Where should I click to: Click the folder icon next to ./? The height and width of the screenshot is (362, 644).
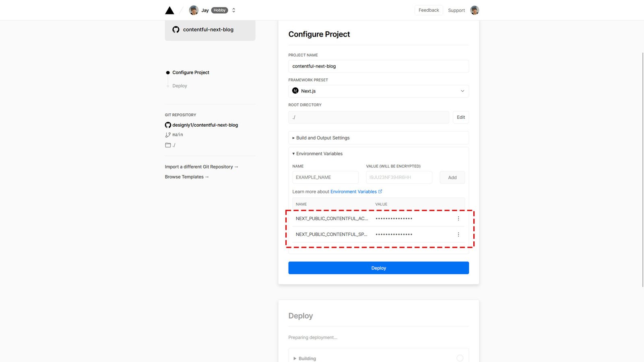pos(168,145)
